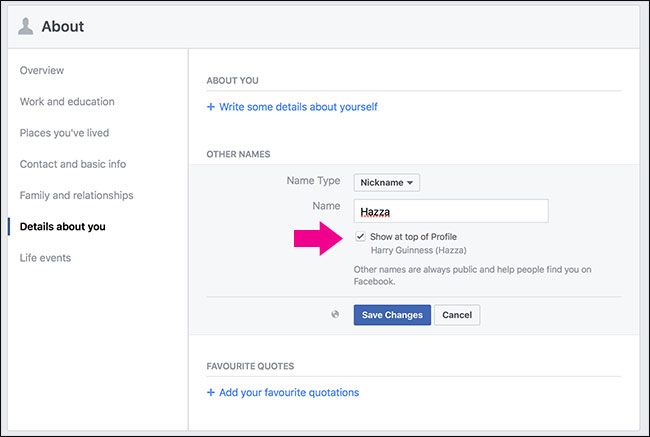Image resolution: width=650 pixels, height=437 pixels.
Task: Select Places you've lived
Action: coord(64,132)
